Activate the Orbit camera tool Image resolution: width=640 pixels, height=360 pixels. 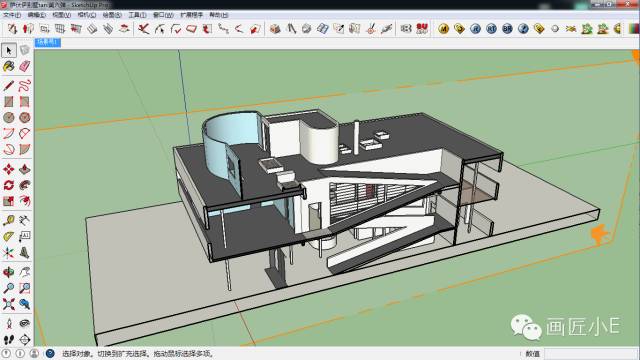9,272
